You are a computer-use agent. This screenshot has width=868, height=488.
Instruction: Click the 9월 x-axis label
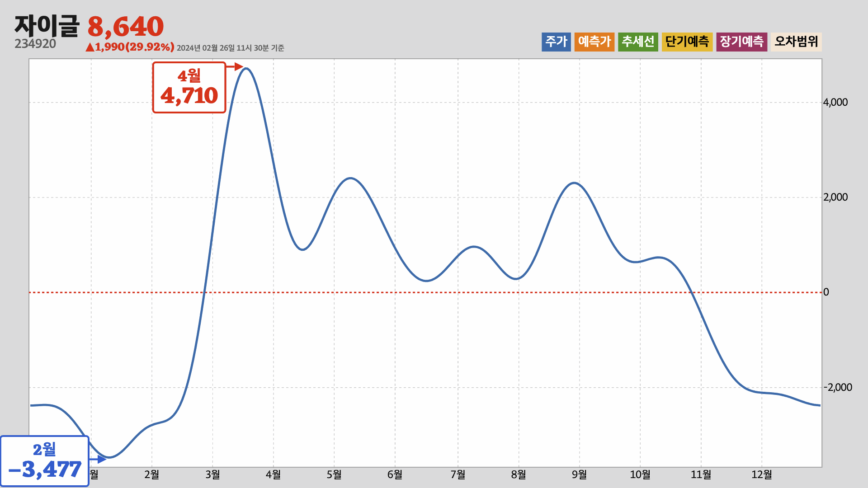pyautogui.click(x=579, y=474)
